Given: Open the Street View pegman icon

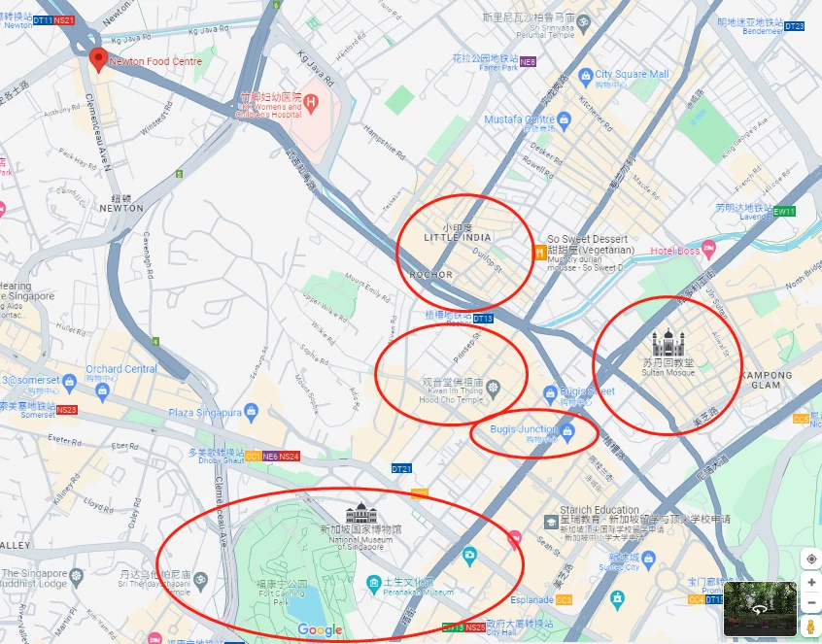Looking at the screenshot, I should (811, 626).
